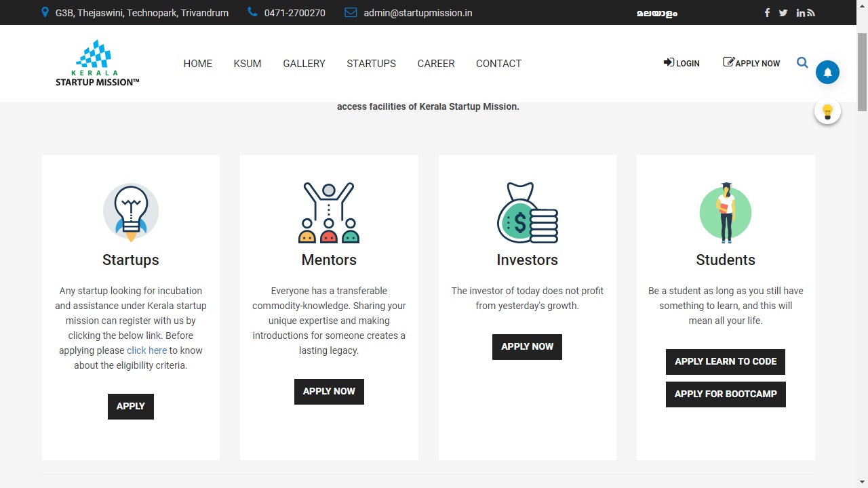Switch language to Malayalam

point(657,13)
